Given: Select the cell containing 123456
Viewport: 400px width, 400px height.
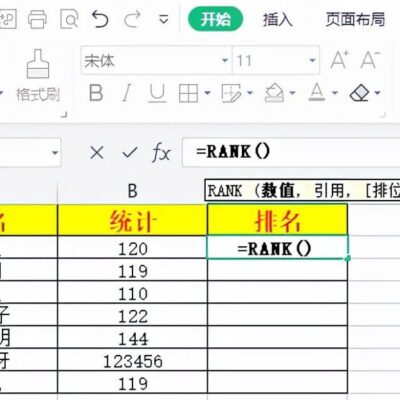Looking at the screenshot, I should point(132,360).
